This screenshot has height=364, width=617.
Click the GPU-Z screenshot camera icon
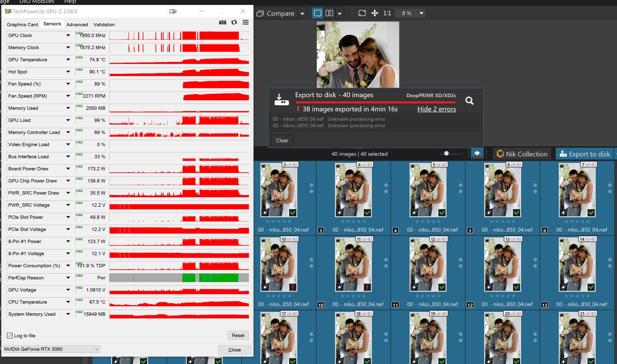(222, 22)
